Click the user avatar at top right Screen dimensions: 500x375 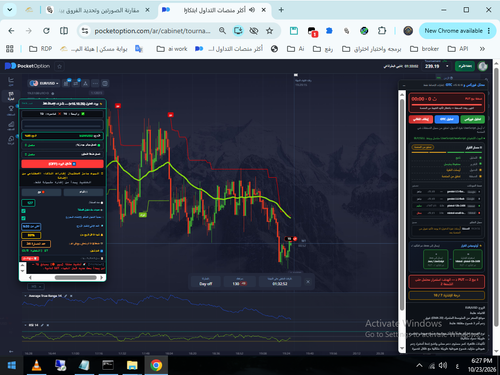482,66
